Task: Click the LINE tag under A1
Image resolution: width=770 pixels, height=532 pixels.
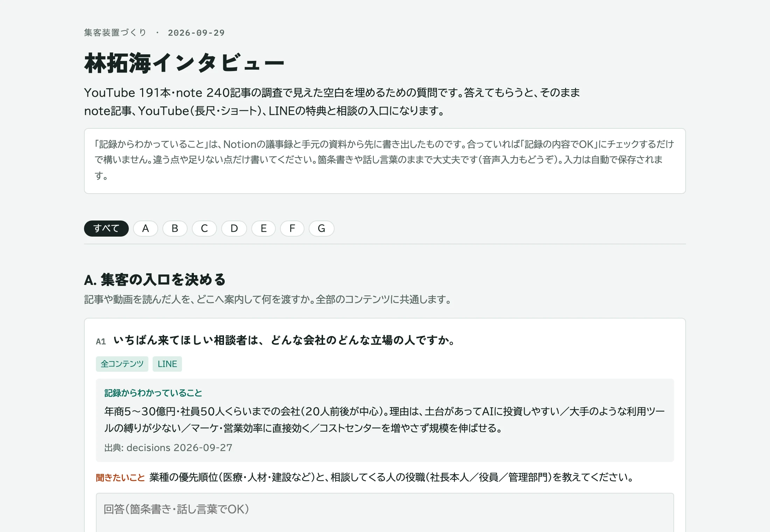Action: pyautogui.click(x=167, y=364)
